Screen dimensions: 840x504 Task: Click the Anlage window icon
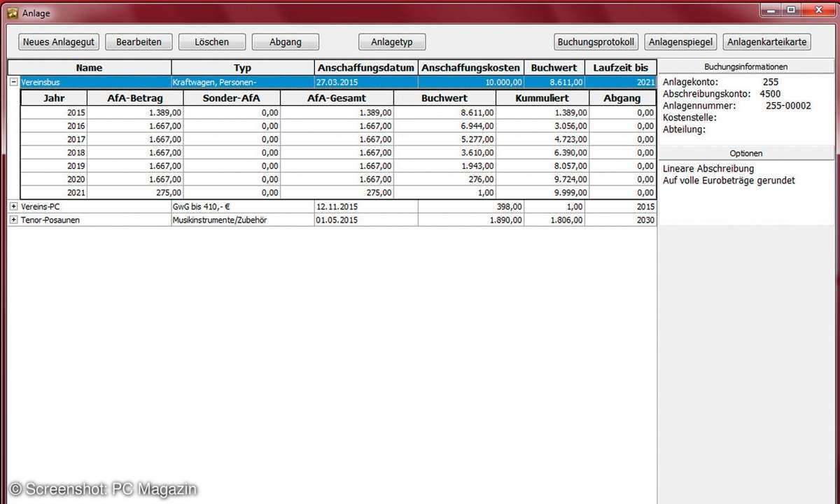(x=12, y=13)
